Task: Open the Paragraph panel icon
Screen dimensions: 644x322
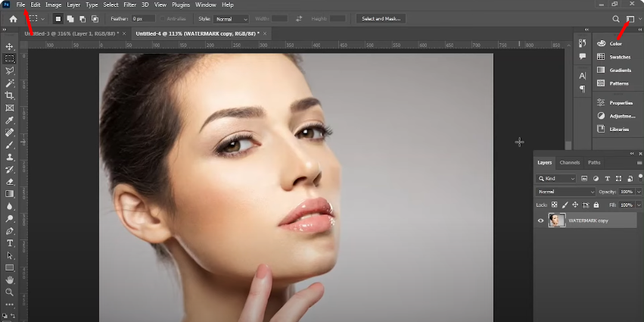Action: (582, 89)
